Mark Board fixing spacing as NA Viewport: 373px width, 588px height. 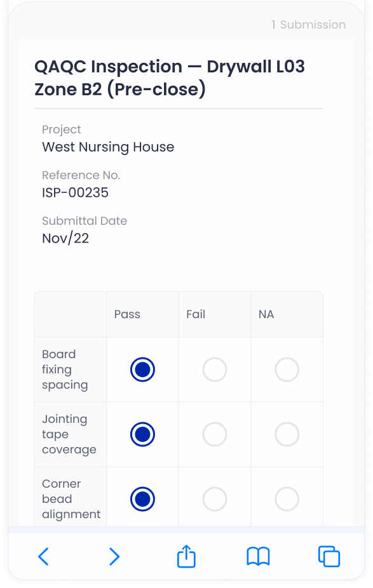coord(287,370)
